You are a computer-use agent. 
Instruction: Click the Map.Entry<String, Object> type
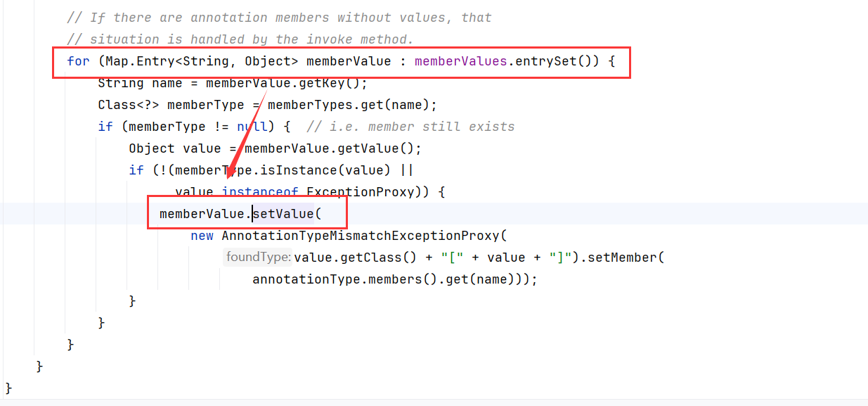coord(202,61)
